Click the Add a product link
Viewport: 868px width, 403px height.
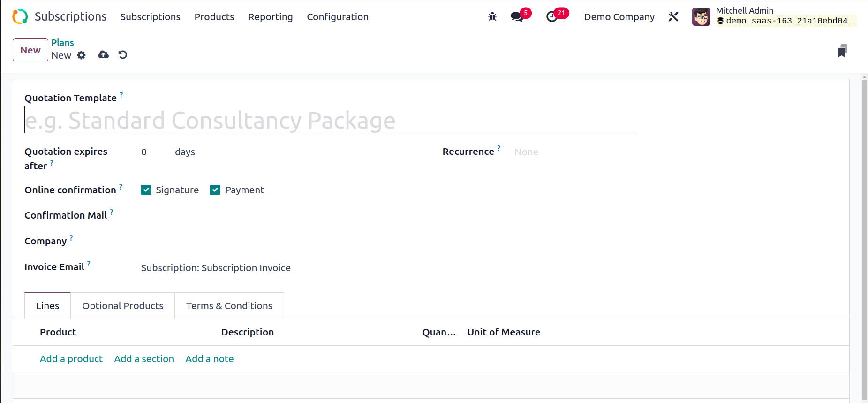pos(71,359)
